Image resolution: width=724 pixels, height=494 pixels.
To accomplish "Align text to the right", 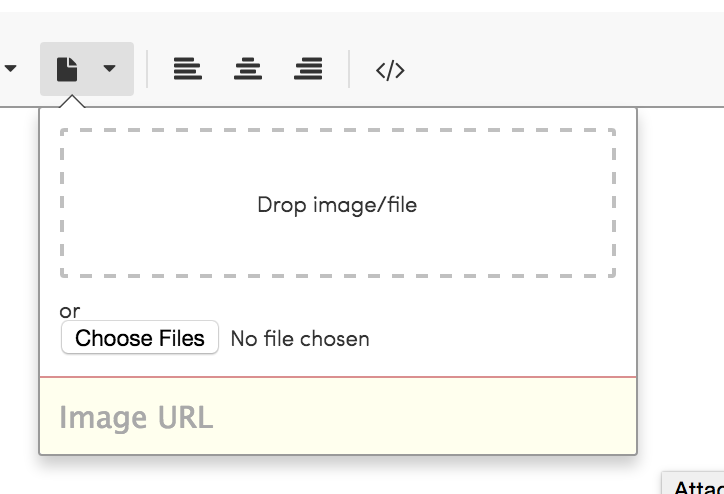I will [308, 69].
